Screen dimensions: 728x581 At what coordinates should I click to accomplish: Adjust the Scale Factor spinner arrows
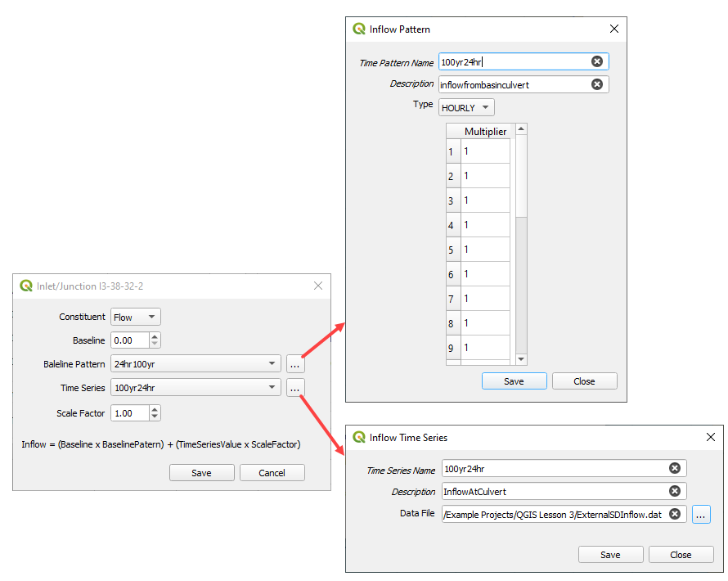(x=155, y=413)
